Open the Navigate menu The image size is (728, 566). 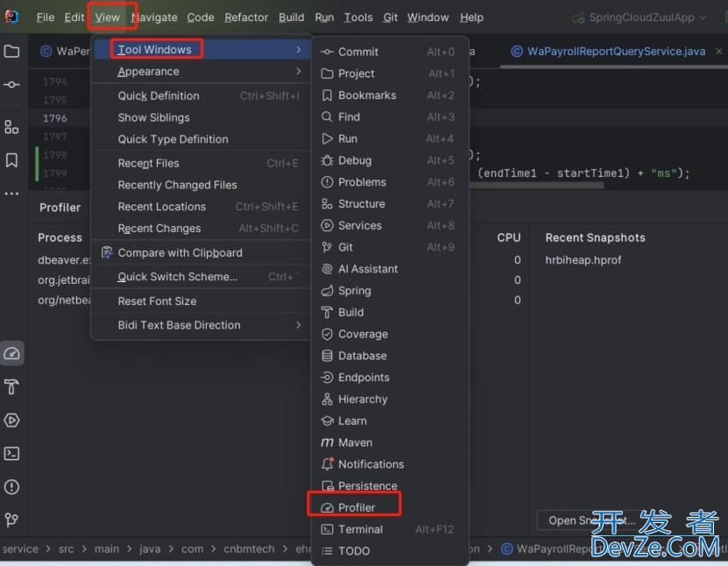point(154,18)
